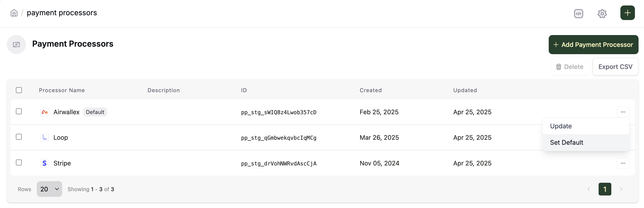Click the green plus icon in header
This screenshot has width=644, height=208.
click(627, 13)
